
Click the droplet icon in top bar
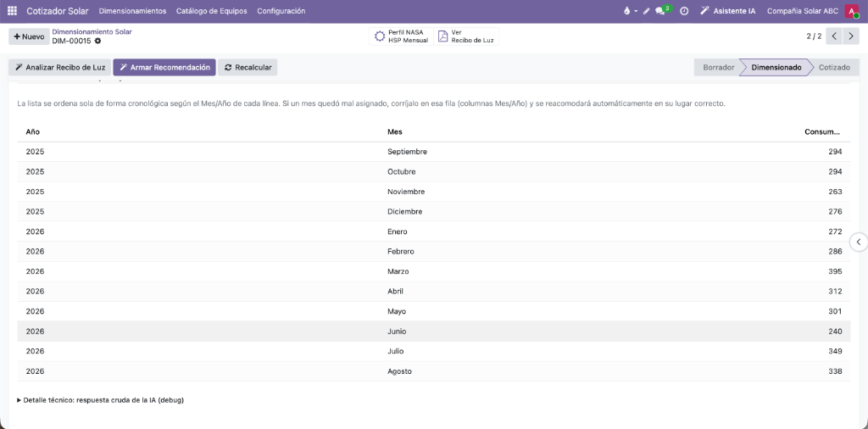click(x=626, y=11)
